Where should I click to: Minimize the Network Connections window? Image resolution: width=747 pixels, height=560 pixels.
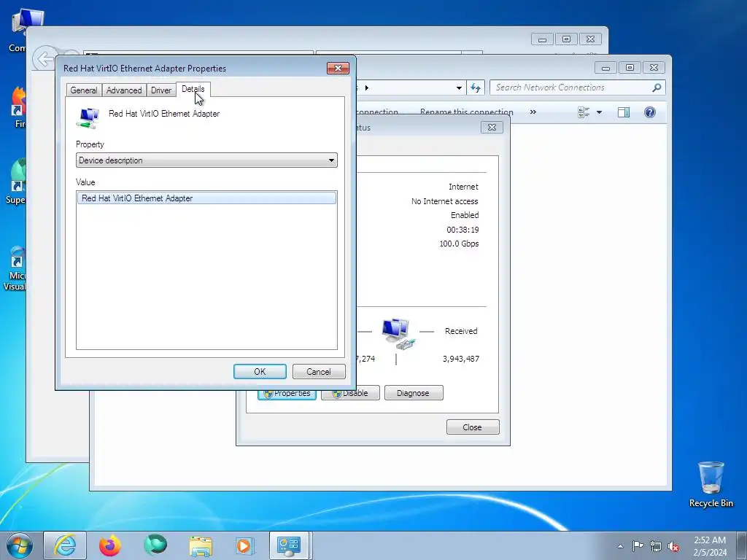[605, 68]
